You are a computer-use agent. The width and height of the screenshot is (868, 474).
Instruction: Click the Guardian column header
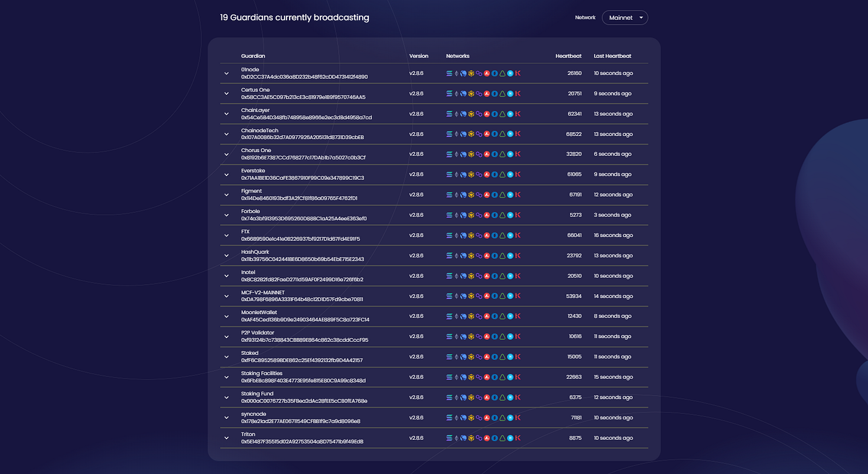[x=253, y=56]
